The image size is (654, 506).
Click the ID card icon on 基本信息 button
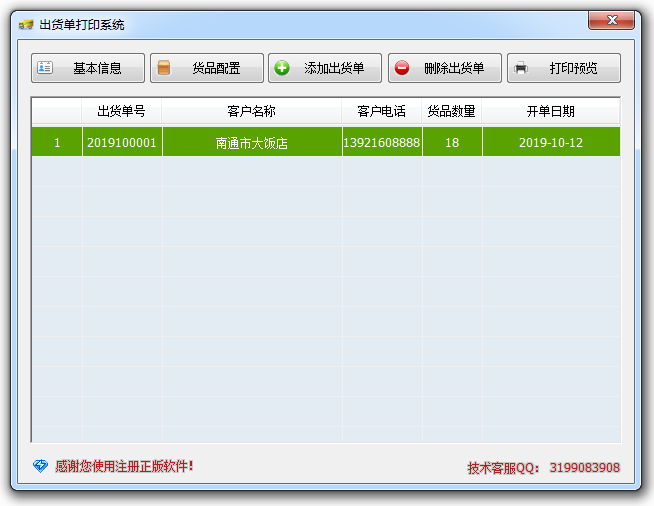click(x=45, y=68)
